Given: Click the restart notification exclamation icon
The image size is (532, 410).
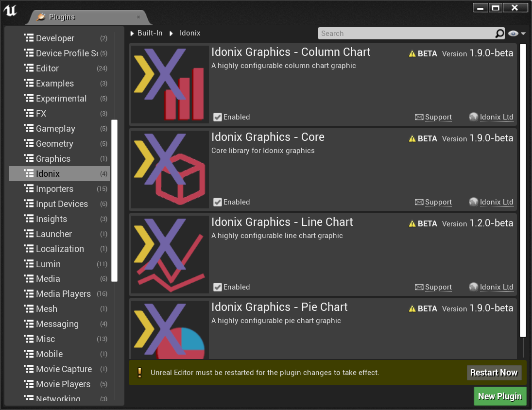Looking at the screenshot, I should click(x=139, y=373).
